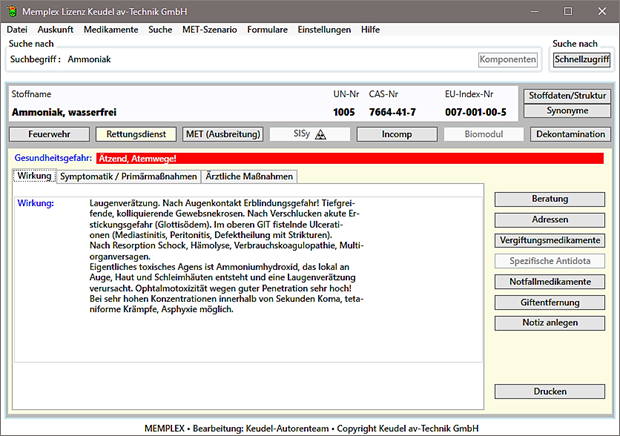The width and height of the screenshot is (620, 436).
Task: Open the Formulare menu
Action: 267,30
